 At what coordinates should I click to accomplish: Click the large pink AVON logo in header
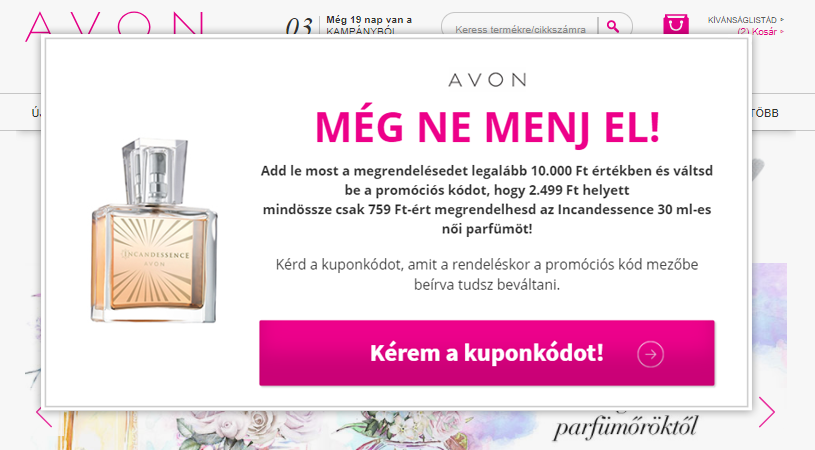point(114,25)
